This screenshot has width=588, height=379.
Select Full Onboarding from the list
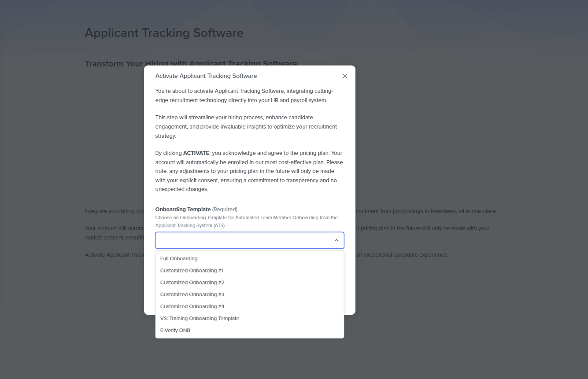(179, 258)
